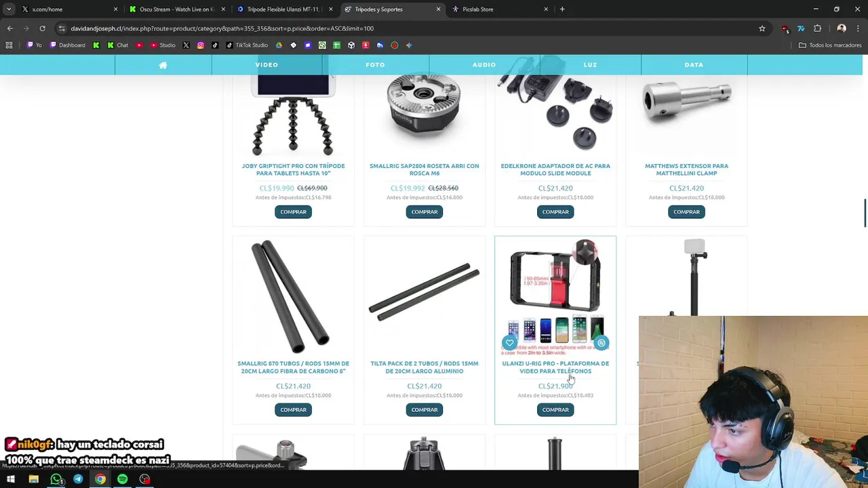Switch to the Trípode Flexible Ulanzi MT-11 tab

pos(283,9)
